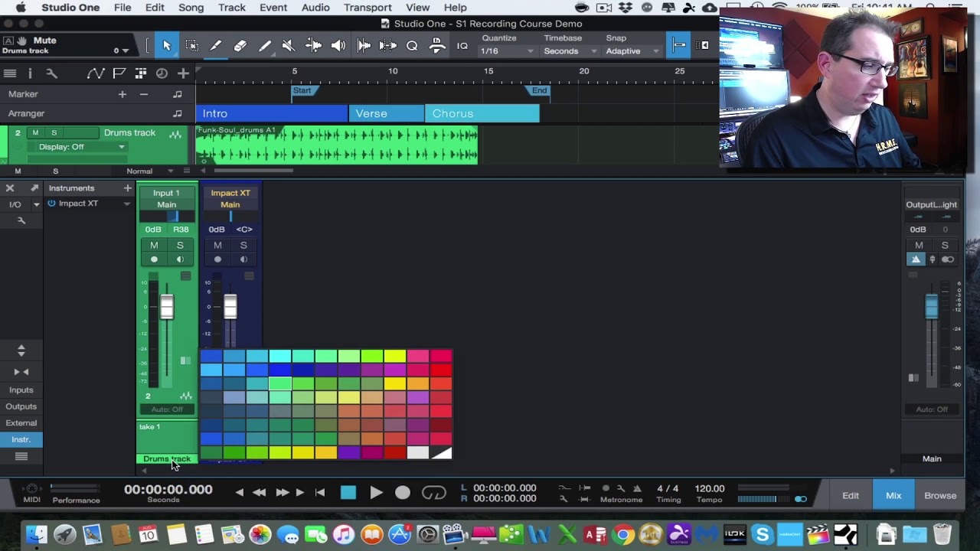
Task: Click the Start marker flag
Action: [x=302, y=91]
